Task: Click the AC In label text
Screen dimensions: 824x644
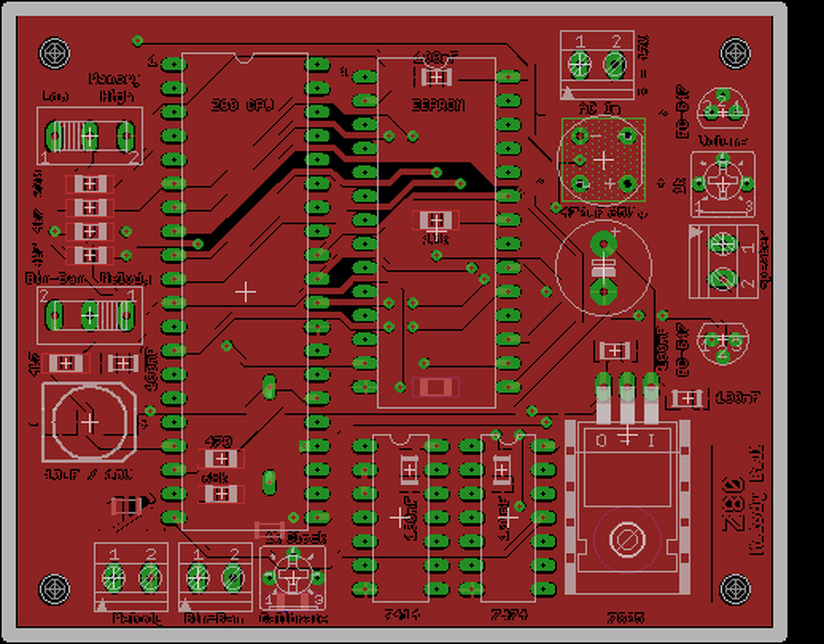Action: click(x=599, y=108)
